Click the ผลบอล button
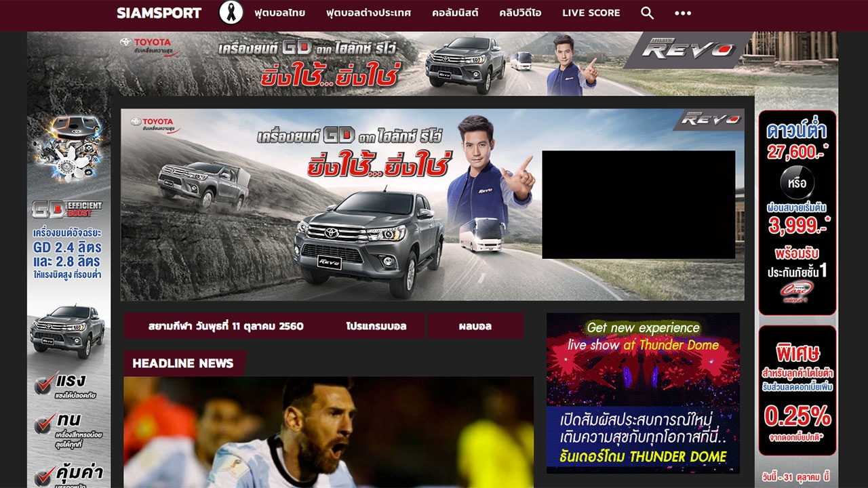The height and width of the screenshot is (488, 868). pos(475,326)
